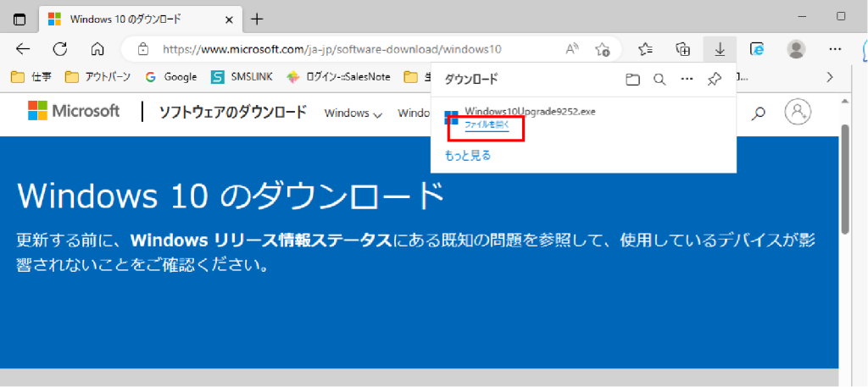Toggle the downloads toolbar button
The image size is (868, 387).
pyautogui.click(x=720, y=49)
